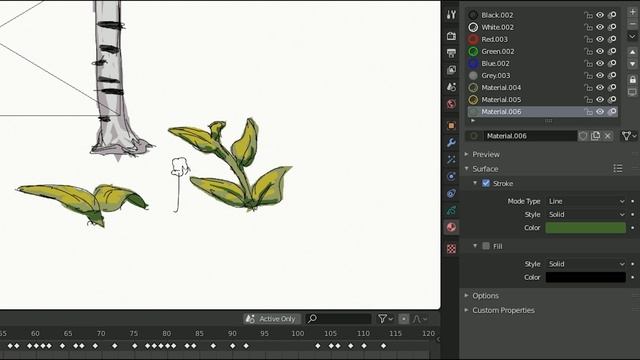Open the Stroke Style Solid dropdown
The width and height of the screenshot is (640, 360).
(586, 214)
